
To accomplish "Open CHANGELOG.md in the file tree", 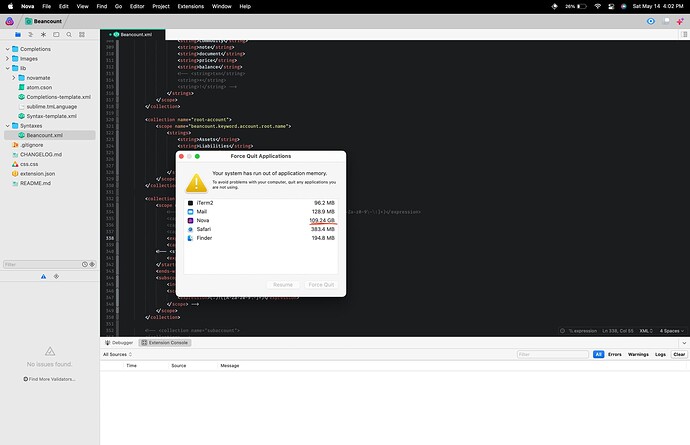I will (x=40, y=155).
